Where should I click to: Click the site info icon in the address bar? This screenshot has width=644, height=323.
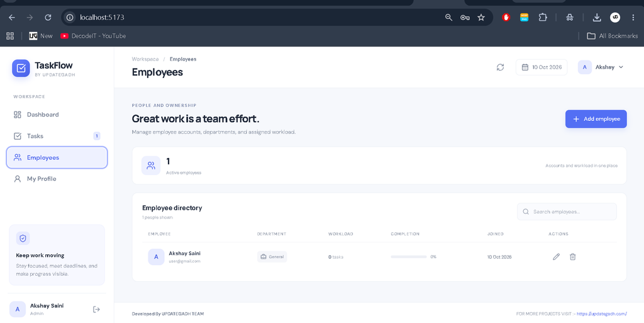70,17
